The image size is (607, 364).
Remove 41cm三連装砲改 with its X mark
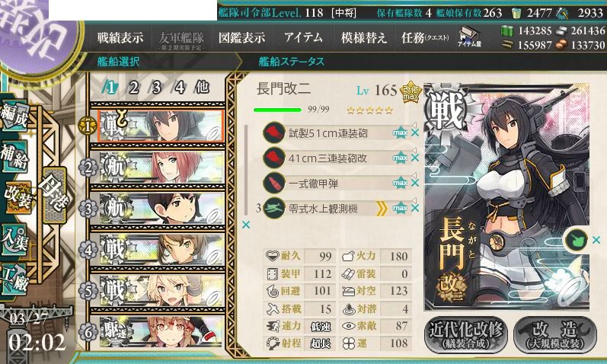click(415, 158)
